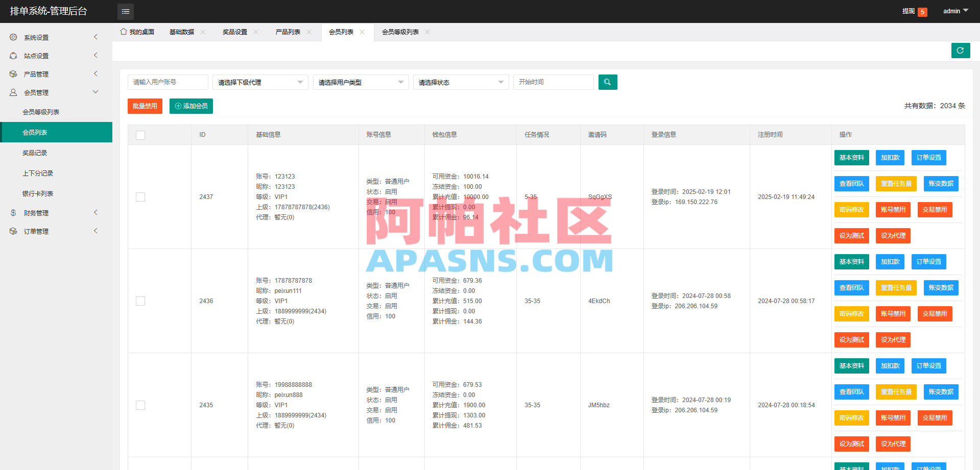The image size is (980, 470).
Task: Open the 请选择下级代理 dropdown
Action: click(x=260, y=82)
